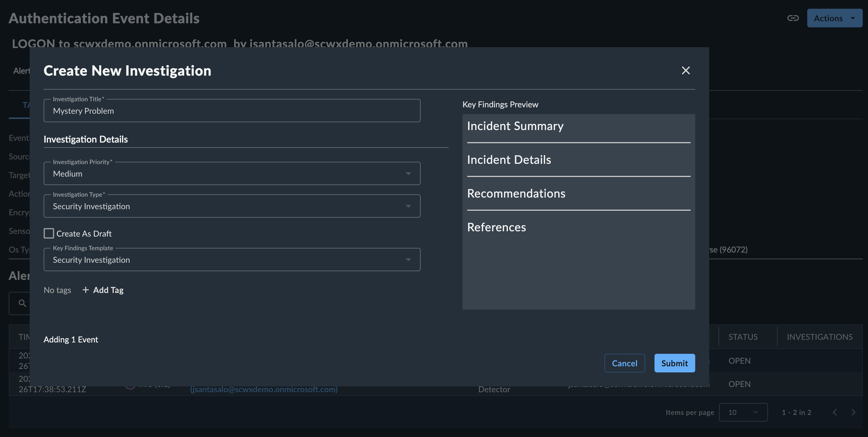Click the Recommendations heading in preview

tap(516, 193)
